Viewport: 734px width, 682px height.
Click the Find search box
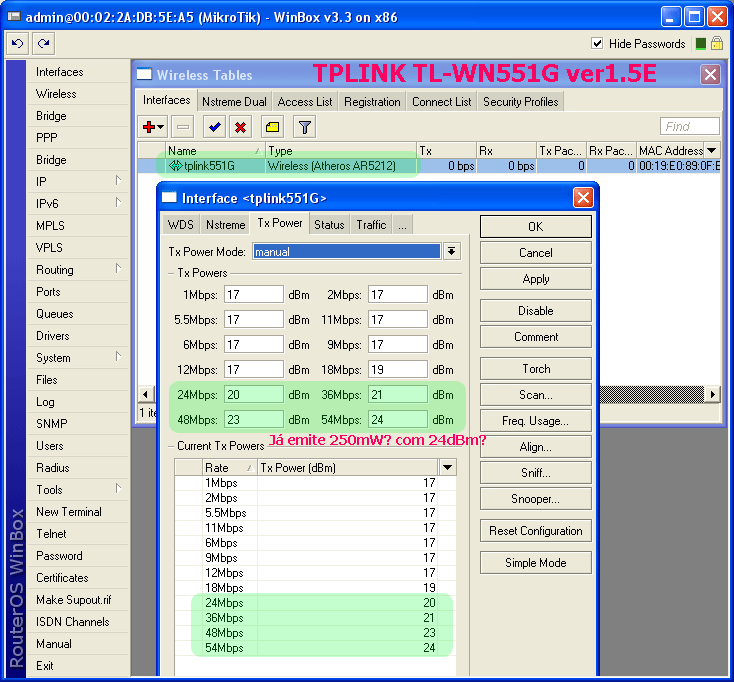[x=690, y=126]
